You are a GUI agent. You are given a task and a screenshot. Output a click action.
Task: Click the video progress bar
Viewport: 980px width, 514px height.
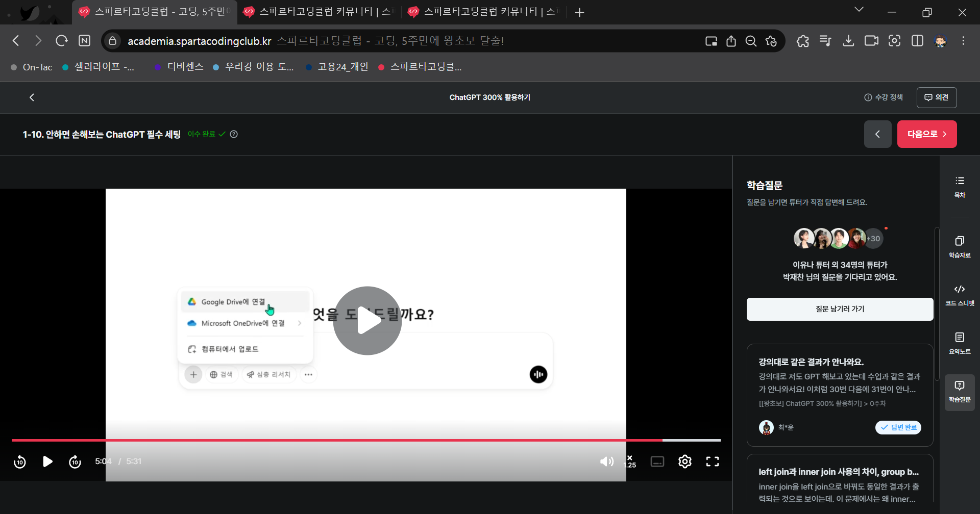coord(366,440)
